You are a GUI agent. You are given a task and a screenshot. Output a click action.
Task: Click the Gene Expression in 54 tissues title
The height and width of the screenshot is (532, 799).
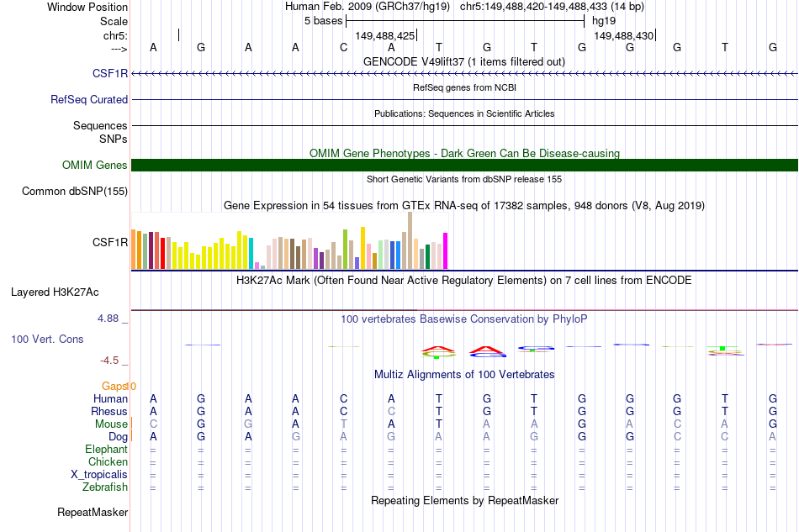point(464,206)
